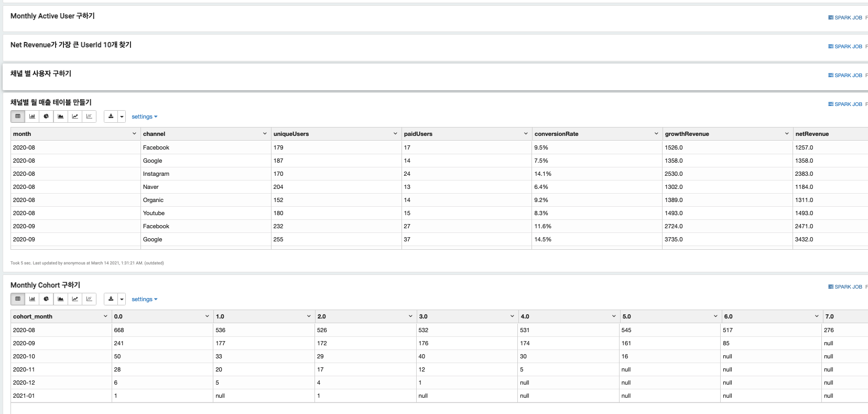Image resolution: width=868 pixels, height=414 pixels.
Task: Switch Monthly Cohort result to scatter chart
Action: tap(89, 299)
